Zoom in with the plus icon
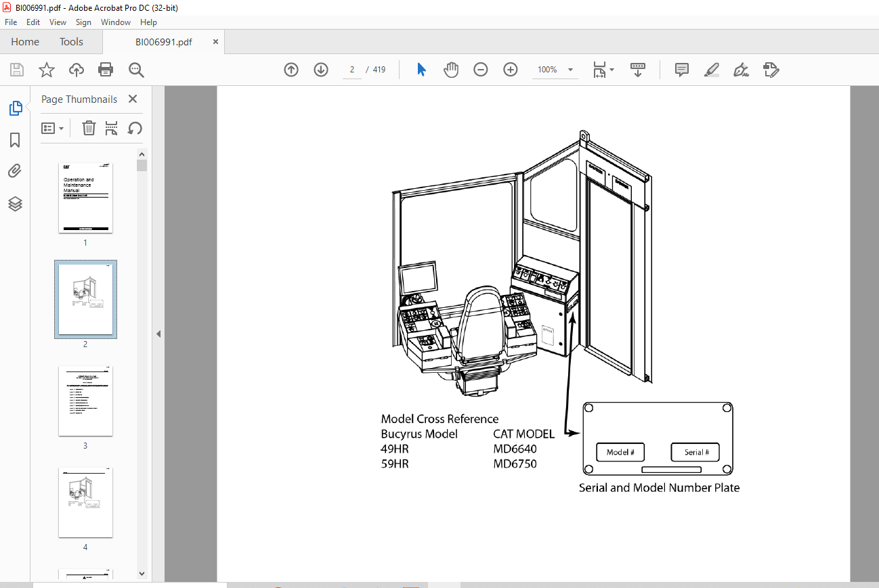The height and width of the screenshot is (588, 879). click(511, 70)
